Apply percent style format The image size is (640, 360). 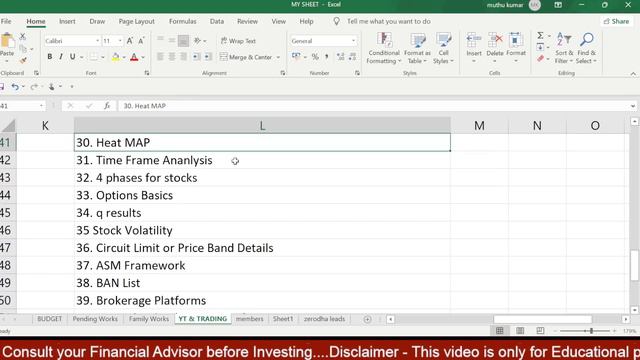(315, 57)
